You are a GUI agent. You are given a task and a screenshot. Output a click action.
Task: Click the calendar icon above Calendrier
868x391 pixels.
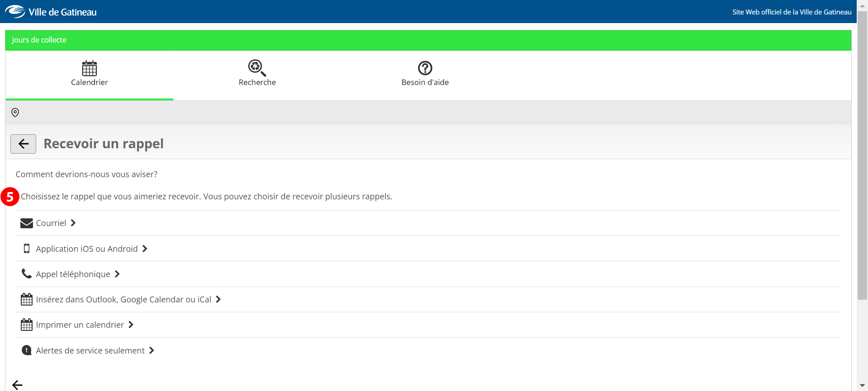(x=90, y=68)
